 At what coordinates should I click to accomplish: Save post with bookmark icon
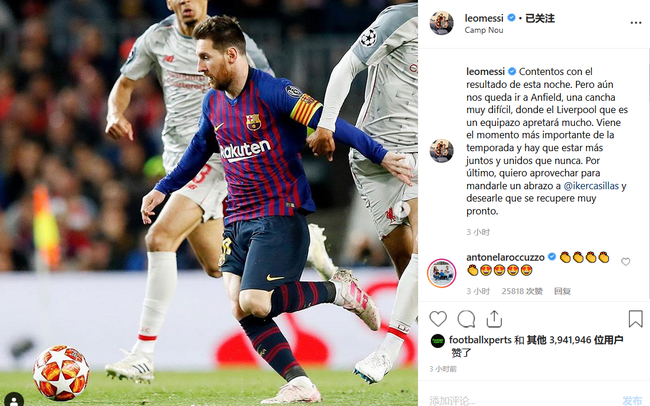coord(635,319)
